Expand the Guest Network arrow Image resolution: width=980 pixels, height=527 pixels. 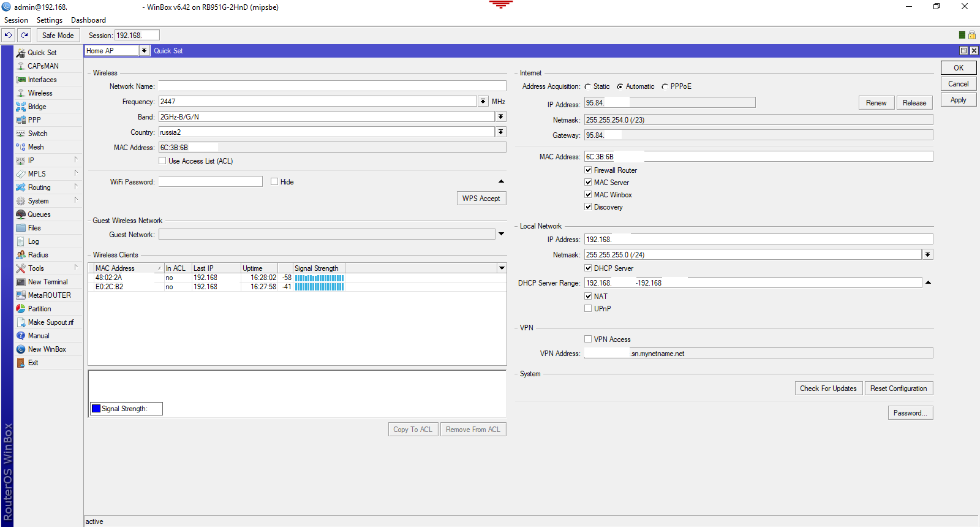[502, 234]
